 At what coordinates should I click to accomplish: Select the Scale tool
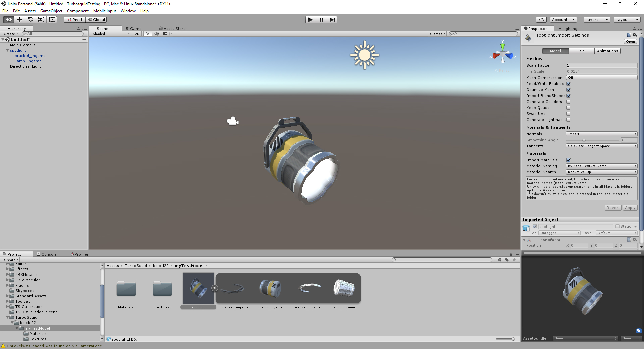click(41, 19)
